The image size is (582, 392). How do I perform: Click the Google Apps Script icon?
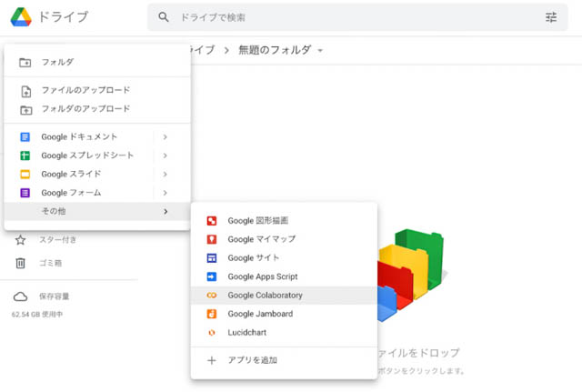(212, 276)
